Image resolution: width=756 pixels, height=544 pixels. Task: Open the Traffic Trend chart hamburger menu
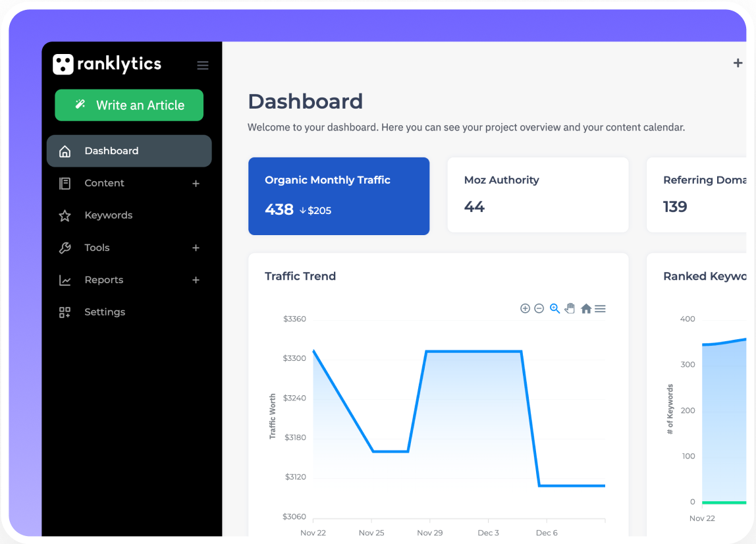tap(600, 308)
